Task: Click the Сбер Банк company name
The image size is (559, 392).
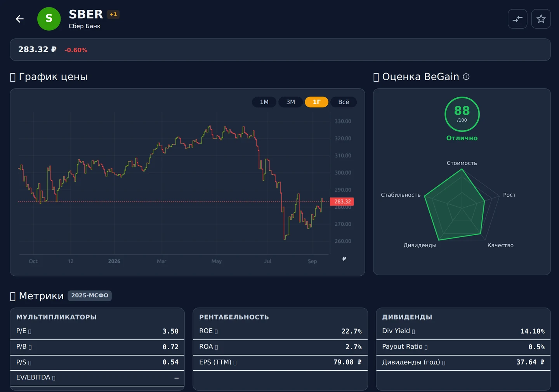Action: 85,26
